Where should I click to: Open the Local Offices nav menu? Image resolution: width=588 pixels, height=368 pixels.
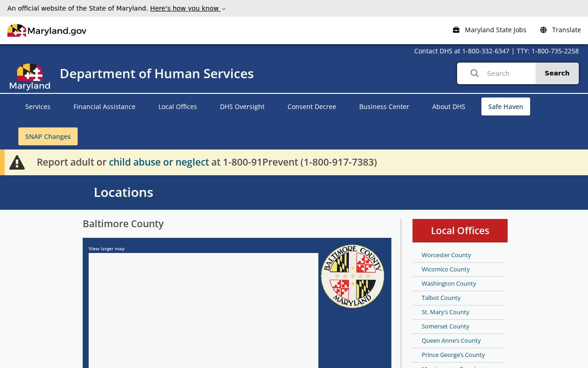pyautogui.click(x=178, y=107)
